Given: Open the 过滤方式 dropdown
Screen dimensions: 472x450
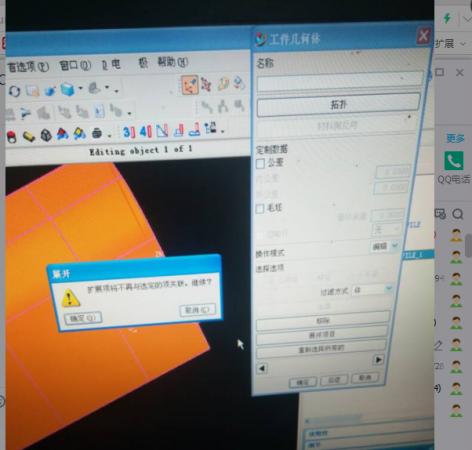Looking at the screenshot, I should coord(373,290).
